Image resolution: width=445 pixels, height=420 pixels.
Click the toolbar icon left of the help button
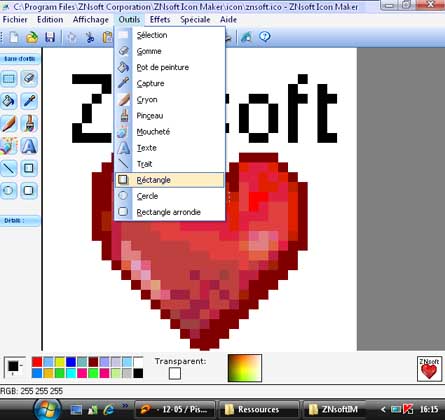(247, 37)
